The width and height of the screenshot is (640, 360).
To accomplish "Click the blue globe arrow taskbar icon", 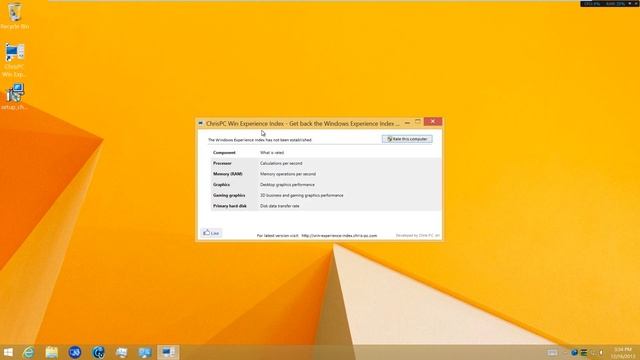I will point(98,352).
